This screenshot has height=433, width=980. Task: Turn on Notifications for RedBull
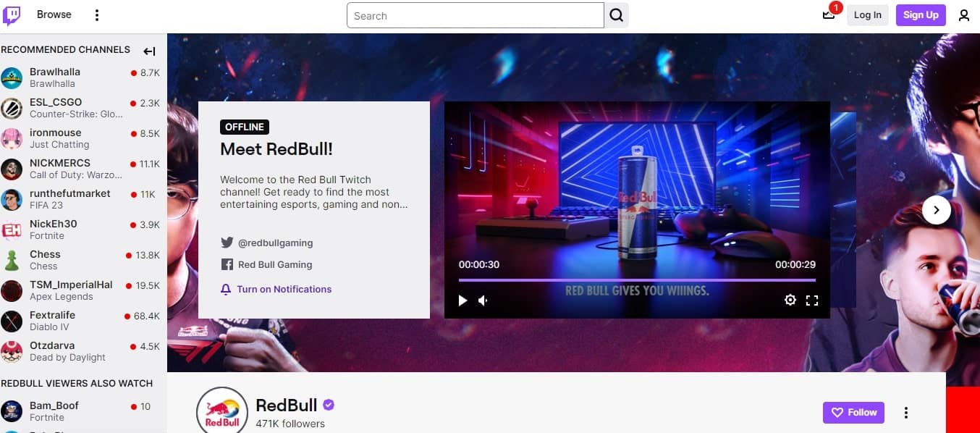284,290
